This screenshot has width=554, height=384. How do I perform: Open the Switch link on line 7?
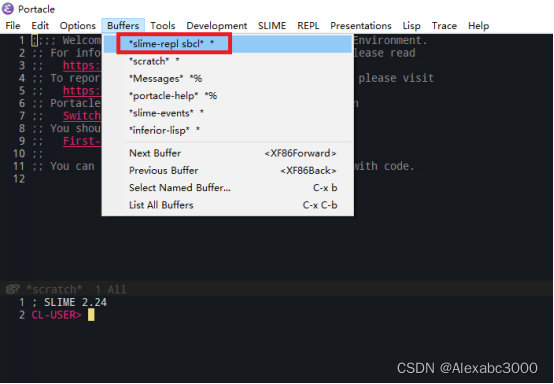82,116
